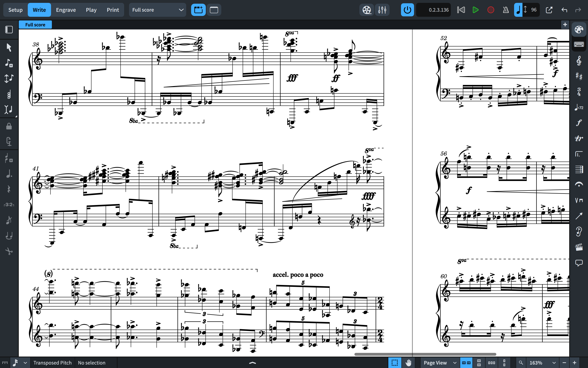Zoom in with the plus button
588x368 pixels.
[x=574, y=363]
